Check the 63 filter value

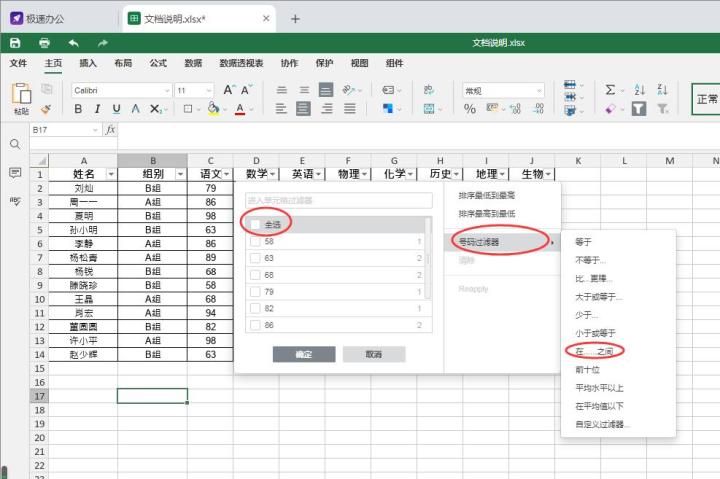pos(255,258)
